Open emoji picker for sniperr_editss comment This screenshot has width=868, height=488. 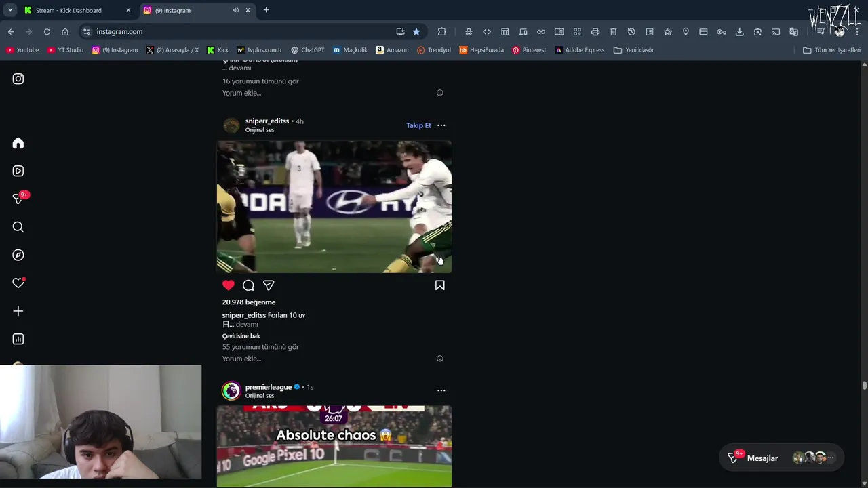point(439,359)
